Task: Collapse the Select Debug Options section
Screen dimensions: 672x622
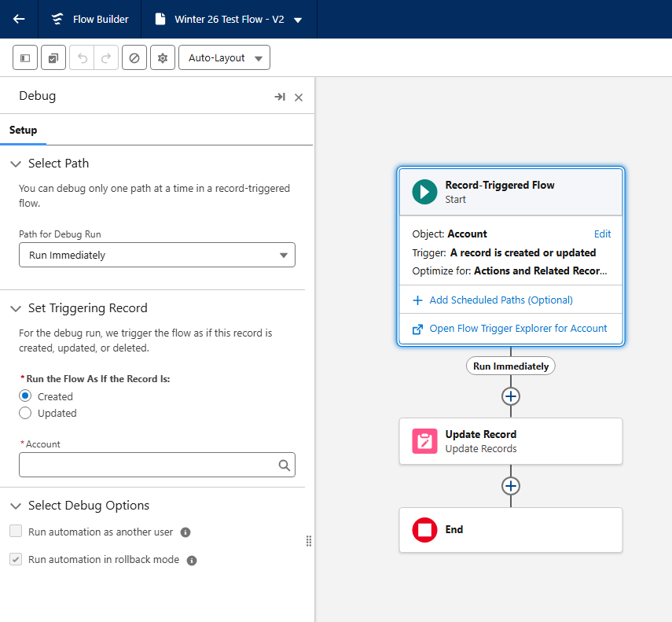Action: [x=16, y=506]
